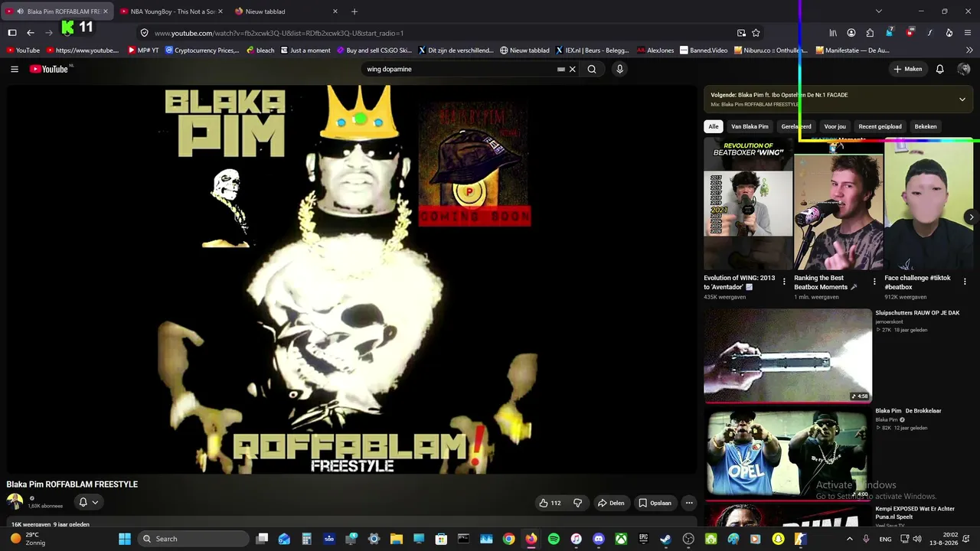Switch to the 'NBA YoungBoy' browser tab
Image resolution: width=980 pixels, height=551 pixels.
coord(170,11)
